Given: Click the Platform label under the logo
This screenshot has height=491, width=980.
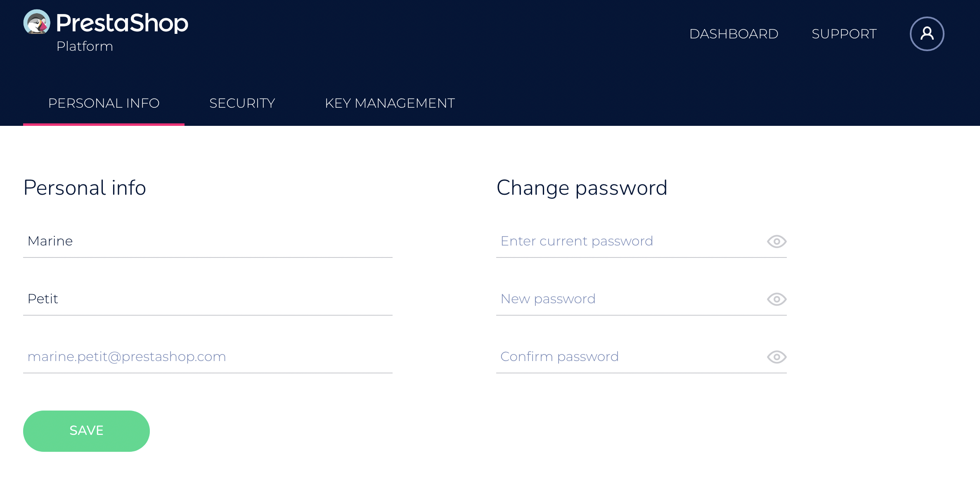Looking at the screenshot, I should pyautogui.click(x=85, y=46).
